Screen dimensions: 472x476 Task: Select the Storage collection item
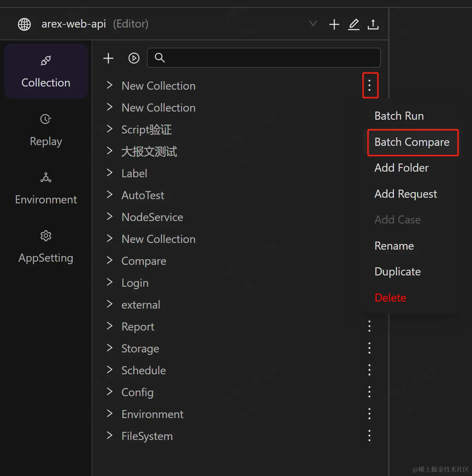(140, 349)
